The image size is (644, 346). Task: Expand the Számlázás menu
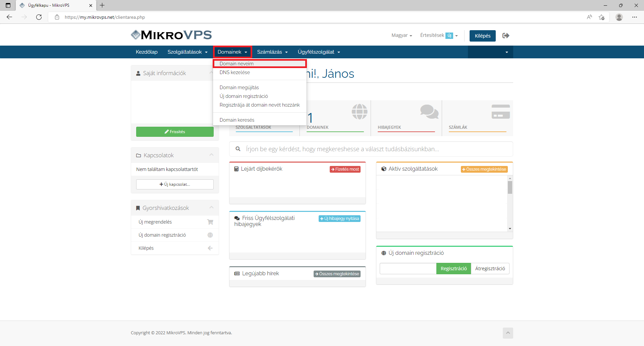click(x=272, y=52)
